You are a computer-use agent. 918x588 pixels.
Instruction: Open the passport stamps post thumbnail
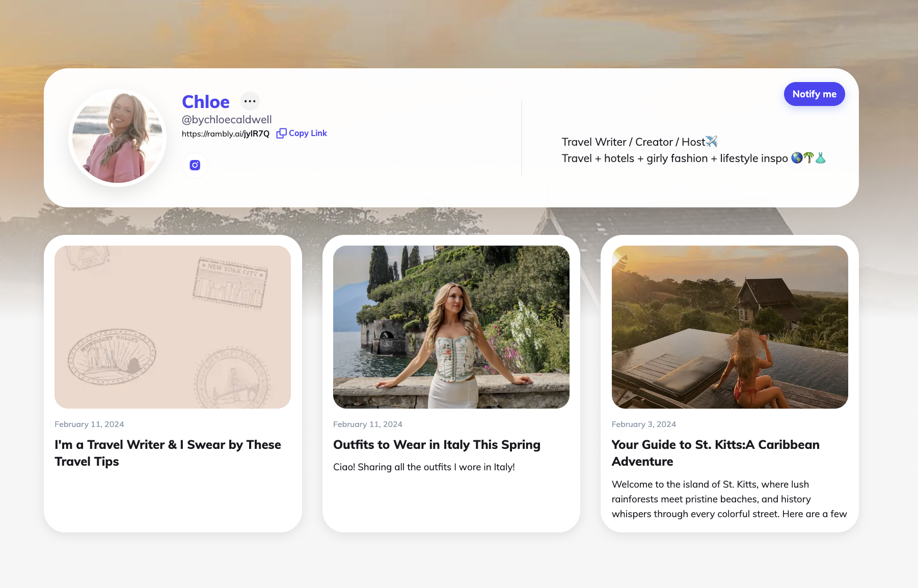click(173, 327)
